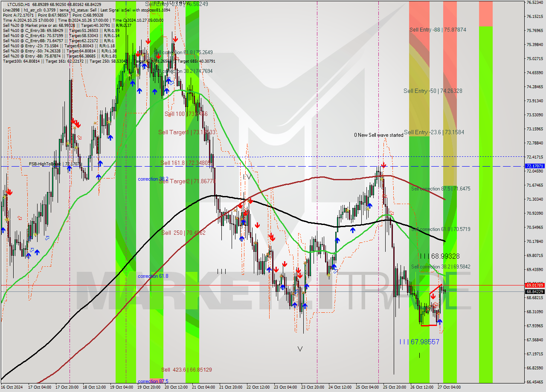
Task: Click the '0 New Sell wave started' annotation
Action: click(x=378, y=135)
